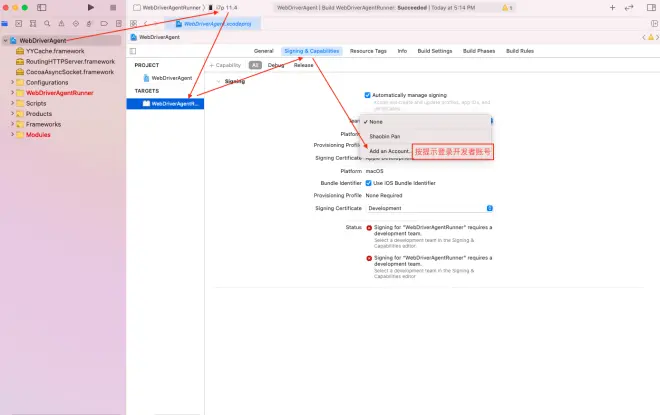Jump to the previous issue arrow

644,37
